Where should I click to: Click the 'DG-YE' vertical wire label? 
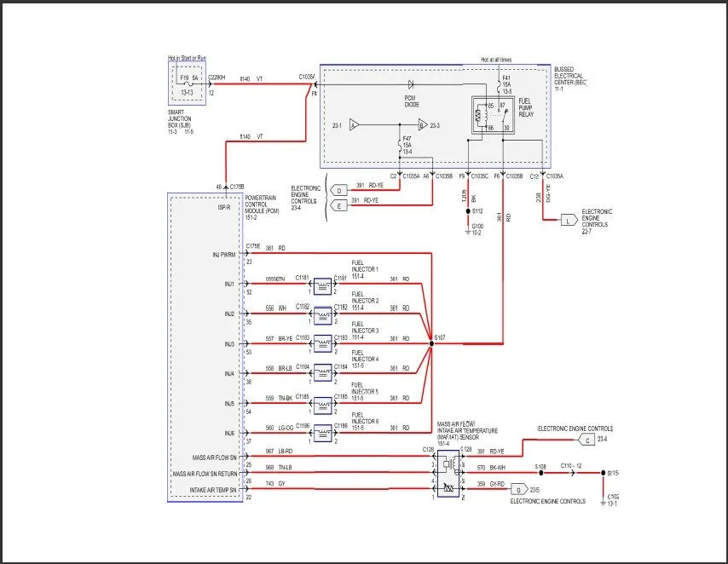(548, 193)
